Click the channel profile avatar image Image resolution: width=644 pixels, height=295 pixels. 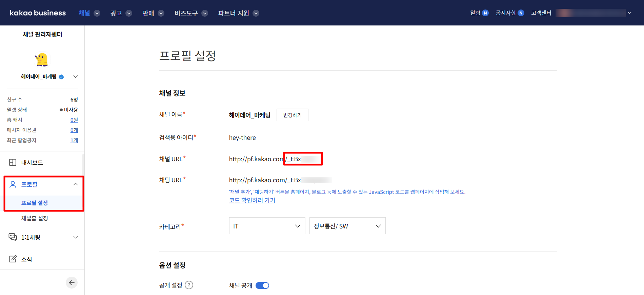click(42, 60)
